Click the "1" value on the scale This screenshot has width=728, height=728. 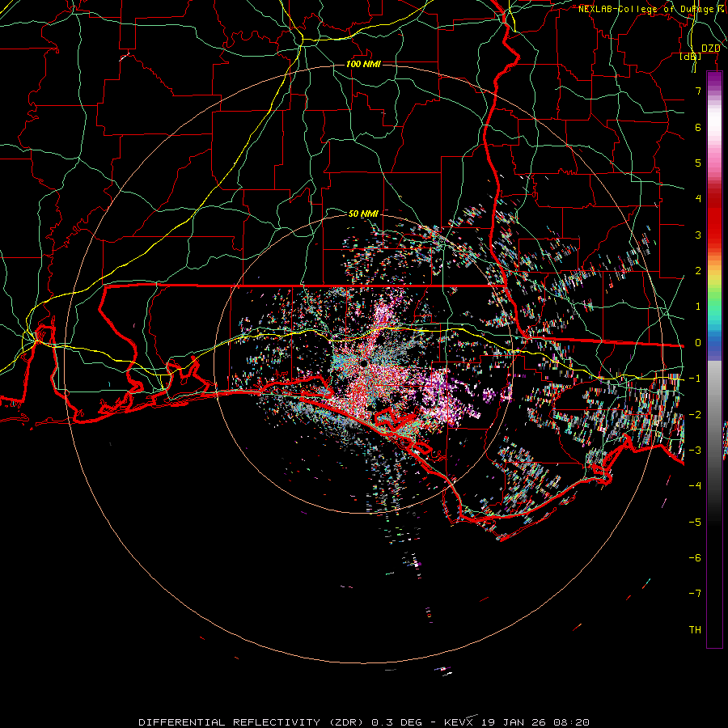click(698, 307)
